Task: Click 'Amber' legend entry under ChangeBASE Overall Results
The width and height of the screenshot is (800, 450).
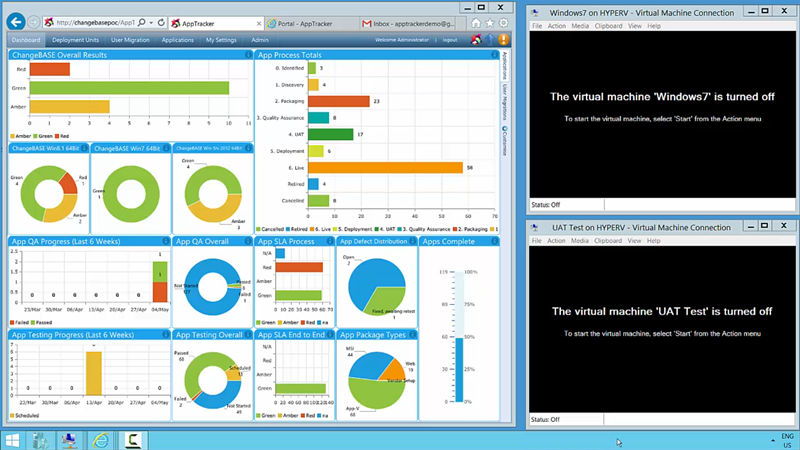Action: click(x=20, y=136)
